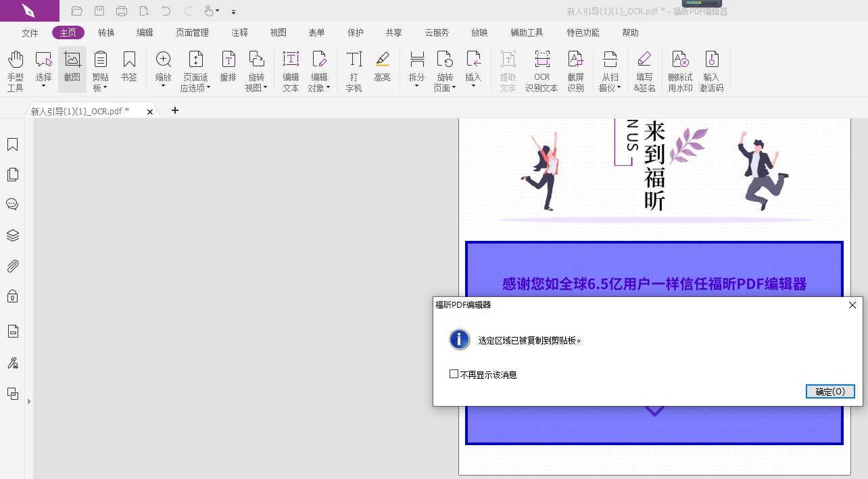Open the bookmarks panel in left sidebar
The image size is (868, 479).
pyautogui.click(x=12, y=144)
